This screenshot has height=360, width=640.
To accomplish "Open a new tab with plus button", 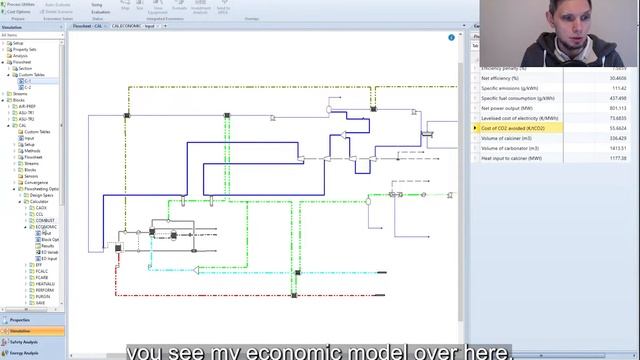I will (165, 26).
